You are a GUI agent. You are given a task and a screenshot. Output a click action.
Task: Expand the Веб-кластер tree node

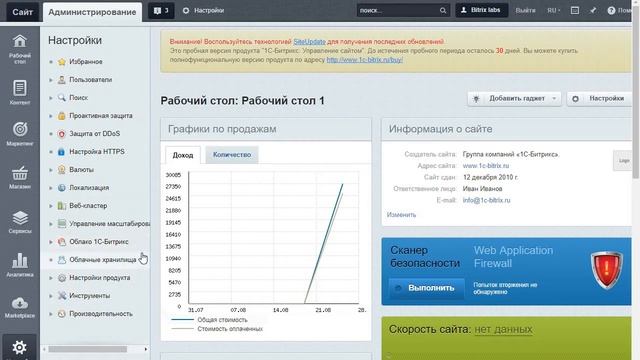click(51, 206)
